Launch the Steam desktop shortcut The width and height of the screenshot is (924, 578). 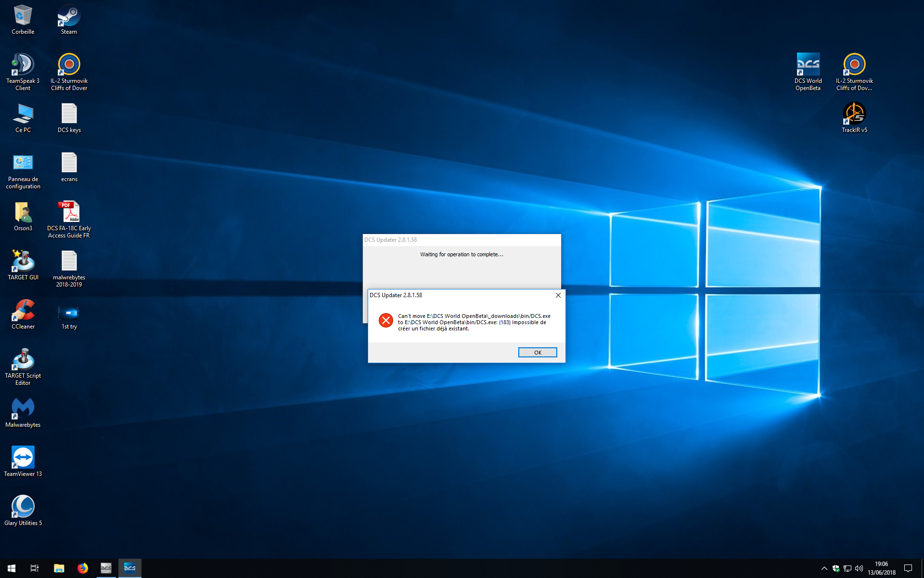click(x=69, y=20)
